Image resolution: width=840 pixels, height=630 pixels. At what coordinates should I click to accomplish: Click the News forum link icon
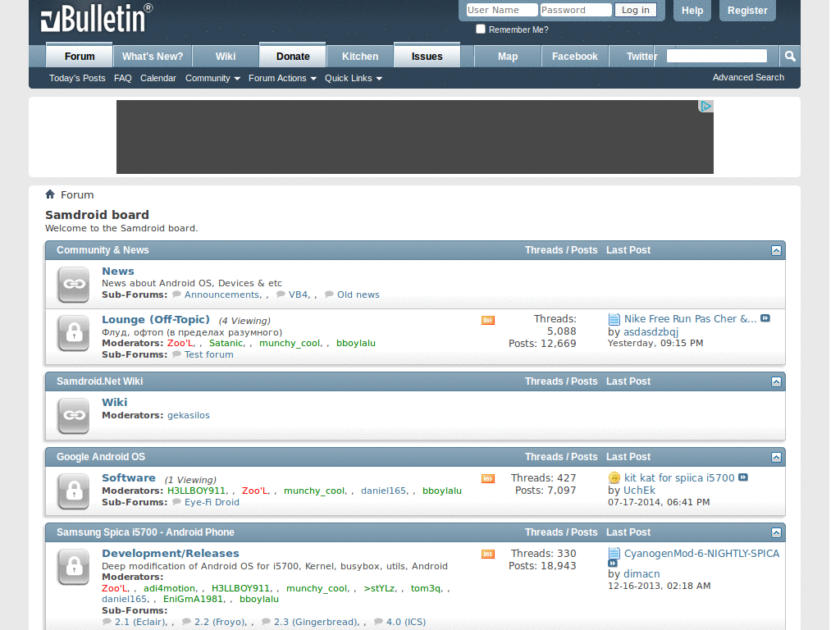pos(74,284)
